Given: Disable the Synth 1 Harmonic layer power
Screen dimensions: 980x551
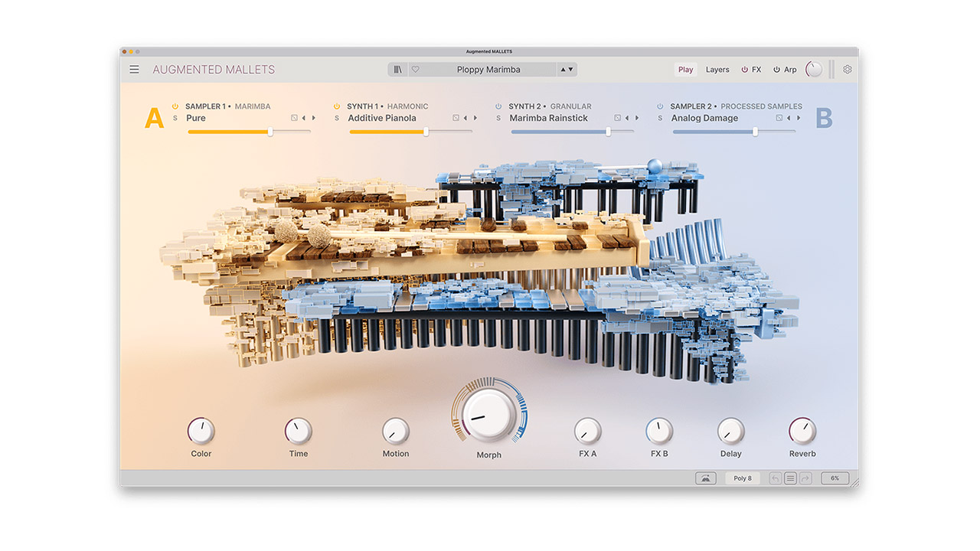Looking at the screenshot, I should pyautogui.click(x=337, y=106).
